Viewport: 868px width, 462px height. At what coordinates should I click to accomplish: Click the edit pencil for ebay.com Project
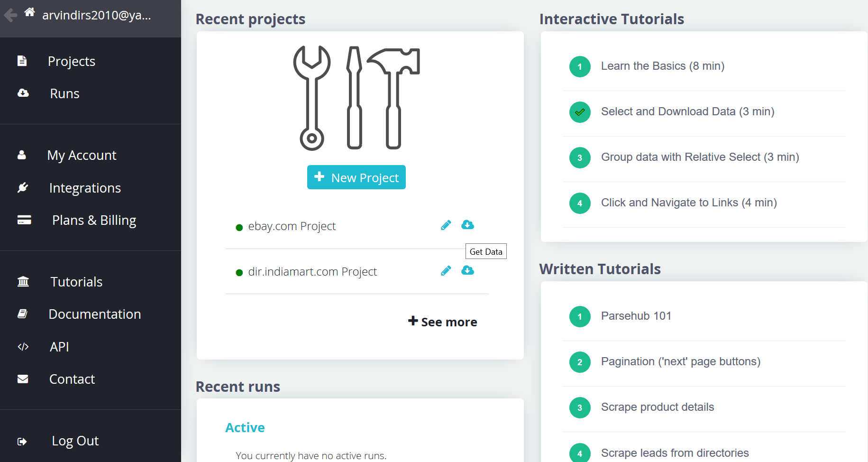[x=446, y=225]
